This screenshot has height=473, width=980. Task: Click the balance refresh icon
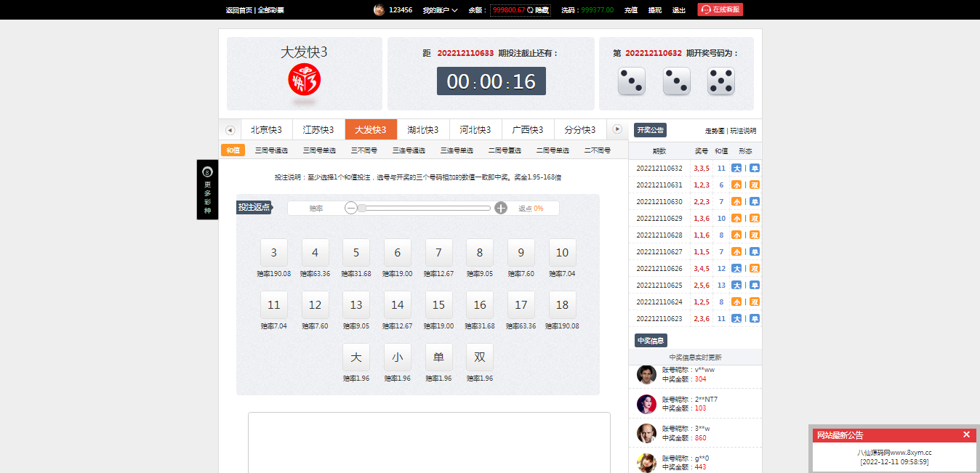(x=530, y=10)
